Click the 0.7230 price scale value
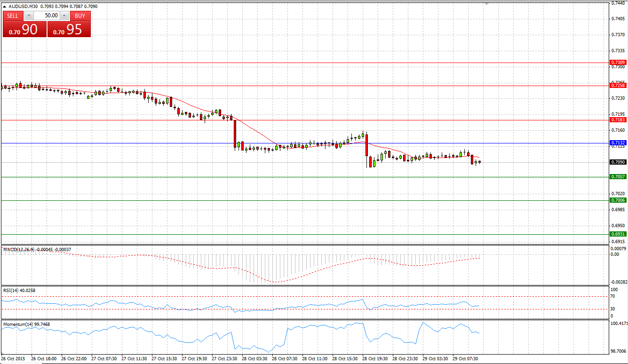Image resolution: width=628 pixels, height=364 pixels. click(x=618, y=98)
